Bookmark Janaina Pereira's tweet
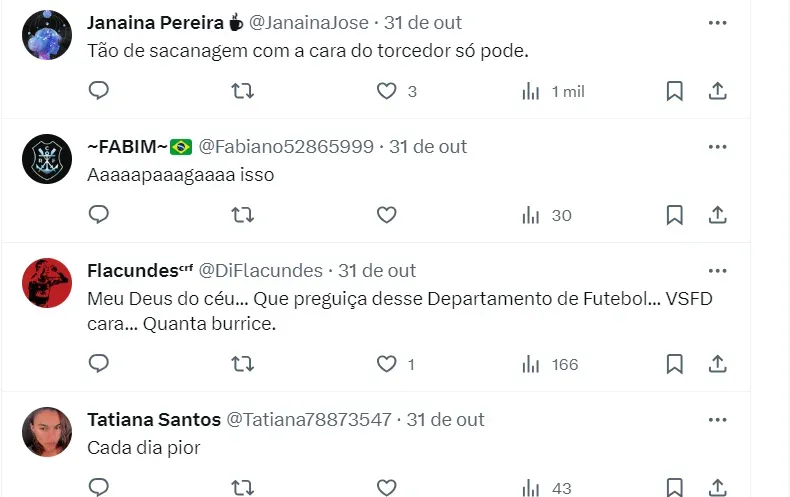Image resolution: width=790 pixels, height=497 pixels. (x=675, y=91)
